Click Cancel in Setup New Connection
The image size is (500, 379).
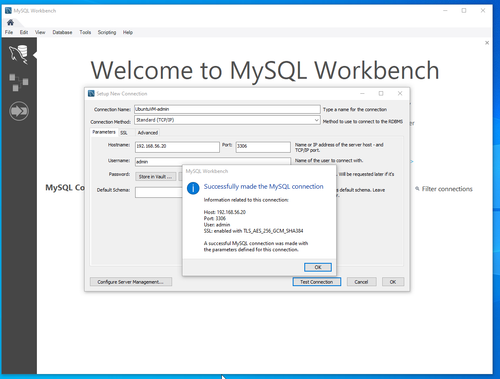(361, 282)
